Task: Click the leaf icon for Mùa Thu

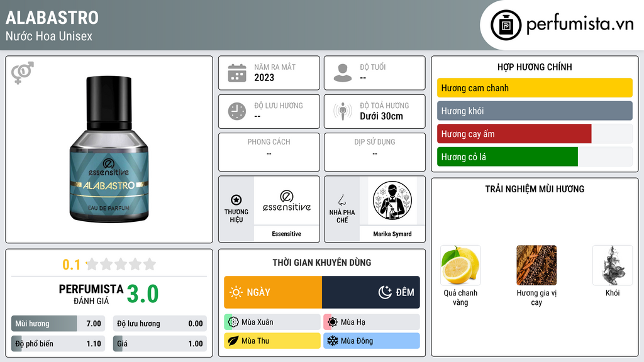Action: tap(233, 341)
